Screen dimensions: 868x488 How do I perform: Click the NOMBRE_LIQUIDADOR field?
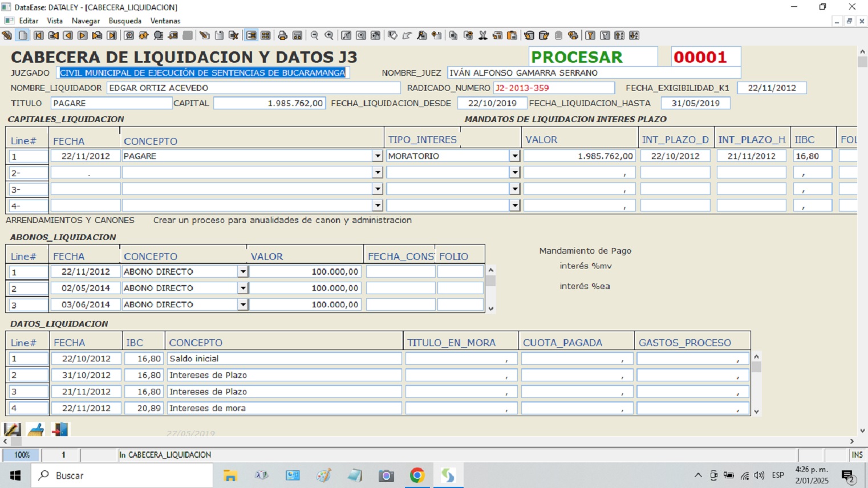[253, 88]
